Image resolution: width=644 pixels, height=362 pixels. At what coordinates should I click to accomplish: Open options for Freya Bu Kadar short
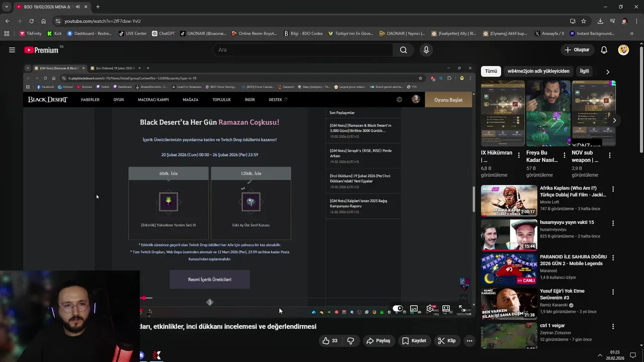[565, 156]
